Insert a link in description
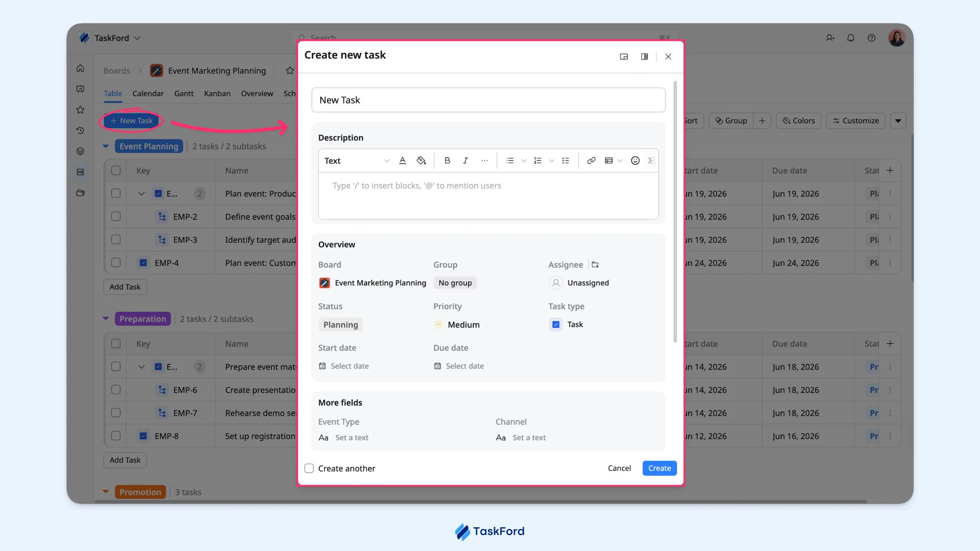This screenshot has width=980, height=551. tap(591, 160)
